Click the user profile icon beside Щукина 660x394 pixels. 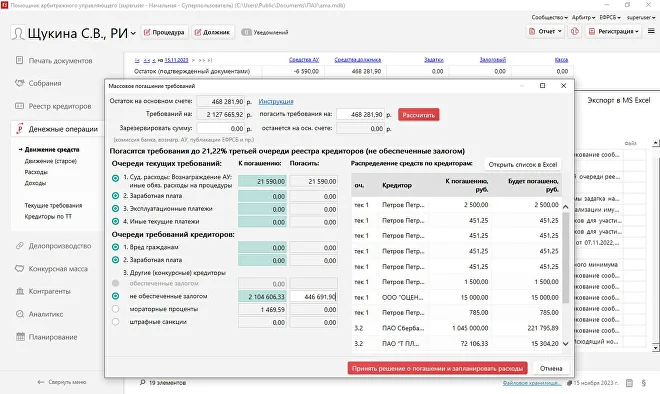[x=18, y=33]
